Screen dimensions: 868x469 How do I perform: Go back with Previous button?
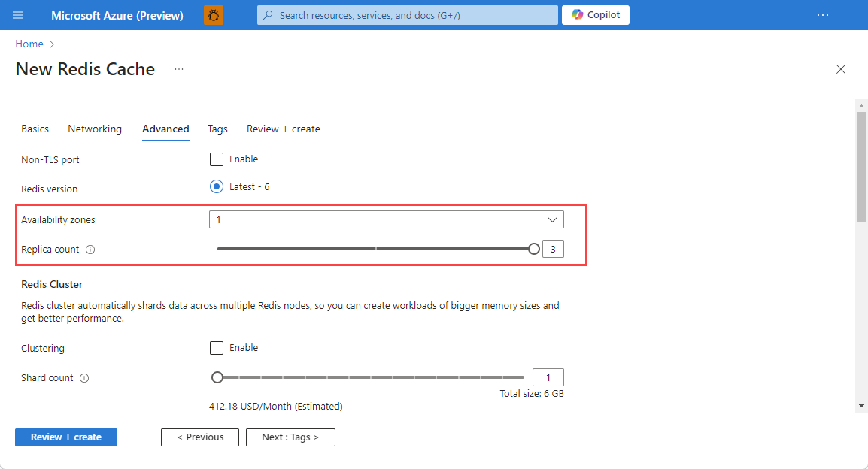click(200, 437)
